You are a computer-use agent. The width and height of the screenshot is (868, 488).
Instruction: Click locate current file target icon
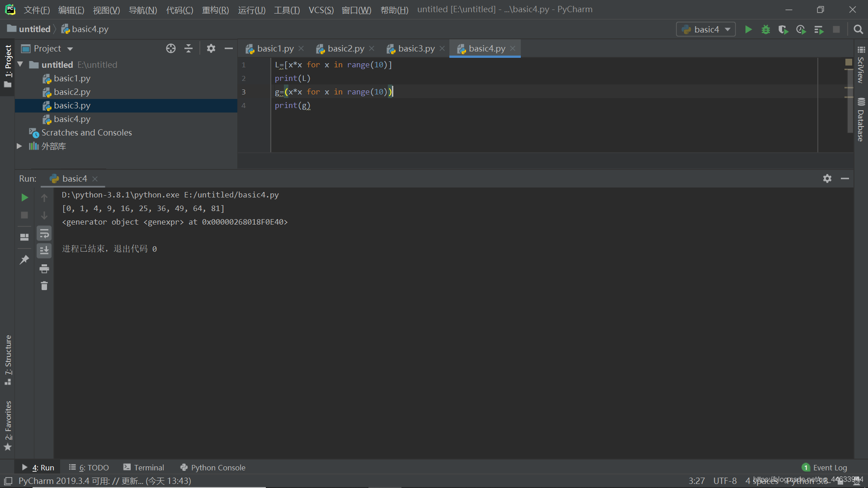pyautogui.click(x=170, y=48)
